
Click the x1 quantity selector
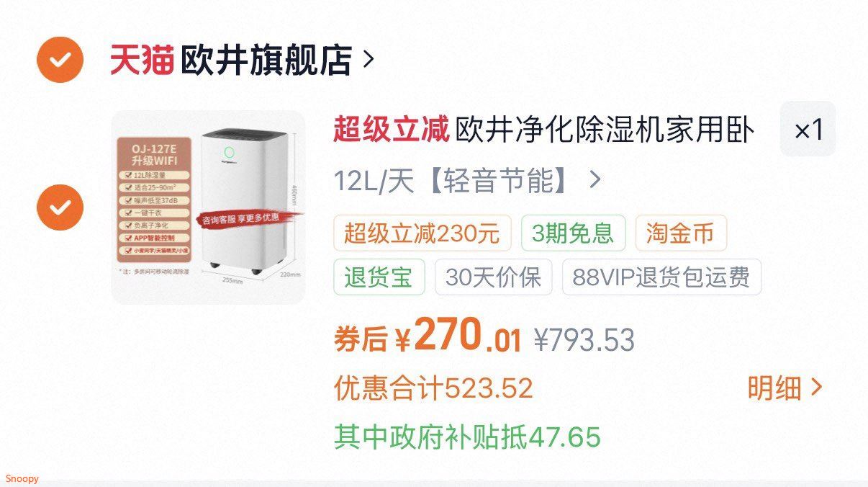pos(808,130)
